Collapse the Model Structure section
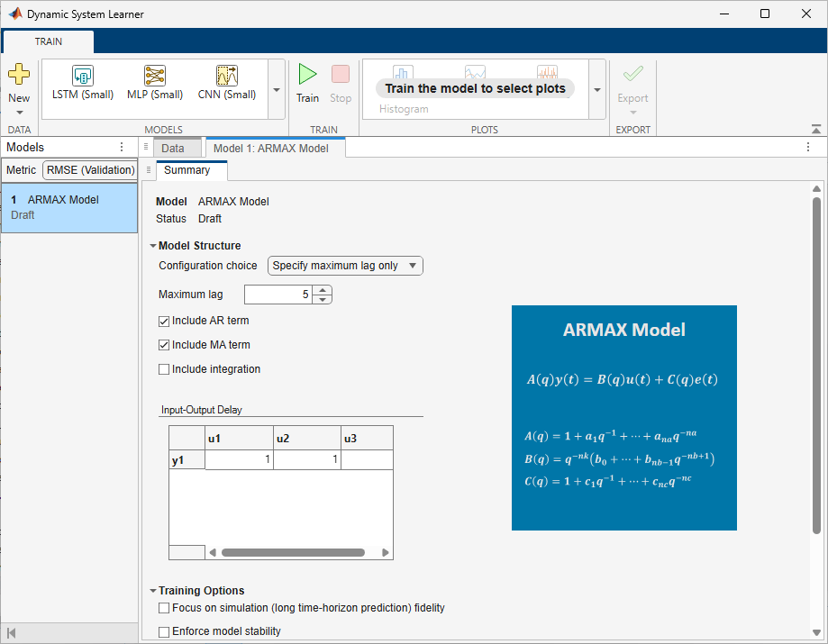The width and height of the screenshot is (828, 644). pyautogui.click(x=153, y=246)
